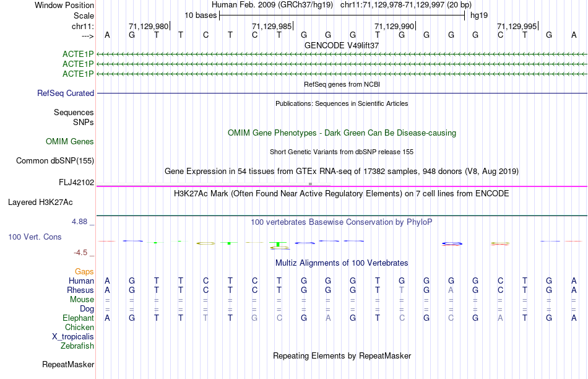Click the hg19 label beside scale bar
This screenshot has width=588, height=379.
pos(479,15)
